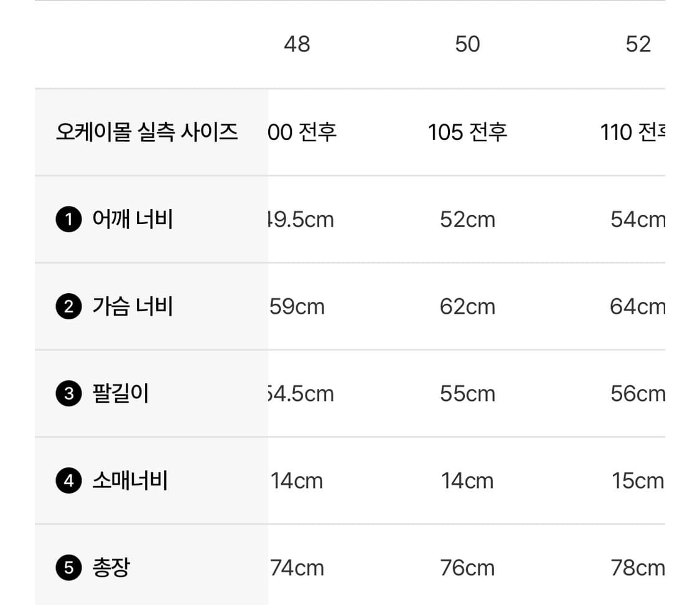Viewport: 700px width, 605px height.
Task: Select the size 48 column header
Action: (x=297, y=44)
